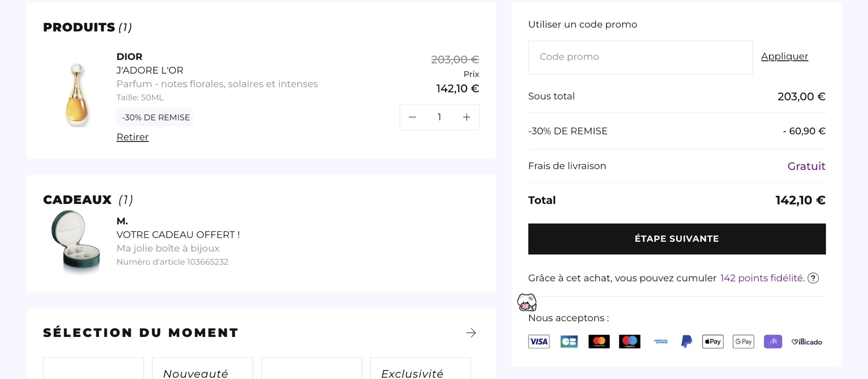Click the Exclusivité product card label
The image size is (868, 379).
click(412, 373)
